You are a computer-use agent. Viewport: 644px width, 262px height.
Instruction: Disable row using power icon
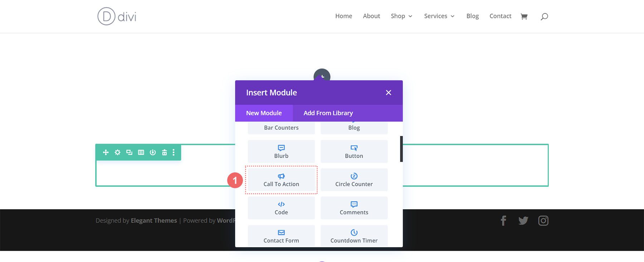click(153, 152)
